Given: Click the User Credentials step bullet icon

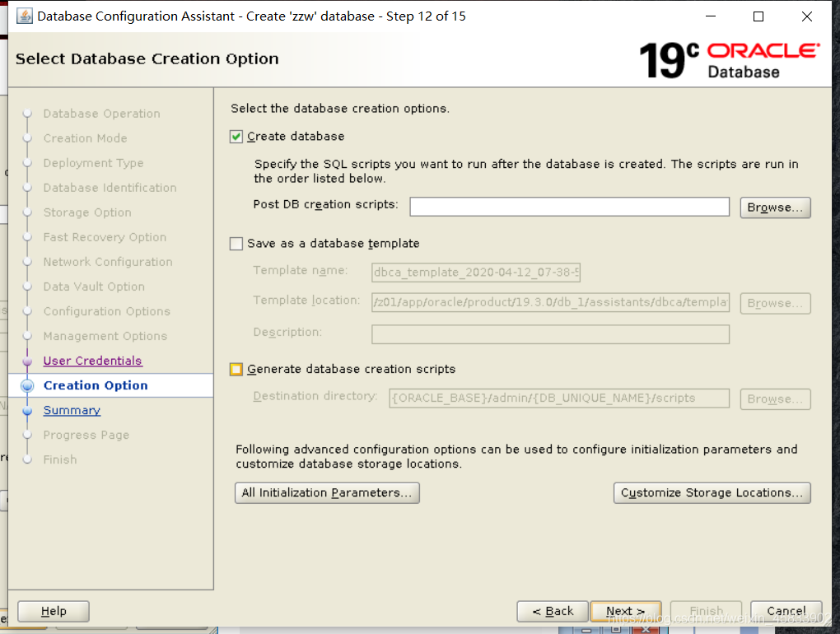Looking at the screenshot, I should 27,361.
